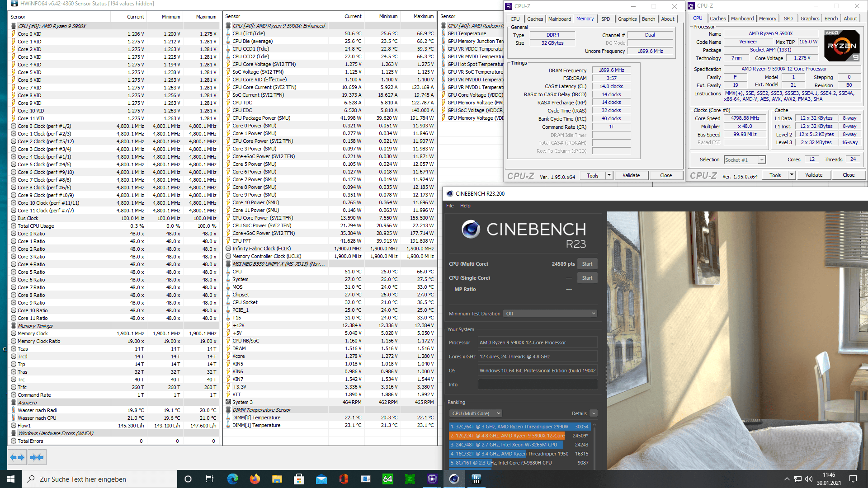Switch to HWiNFO via its taskbar icon
This screenshot has height=488, width=868.
pyautogui.click(x=476, y=479)
